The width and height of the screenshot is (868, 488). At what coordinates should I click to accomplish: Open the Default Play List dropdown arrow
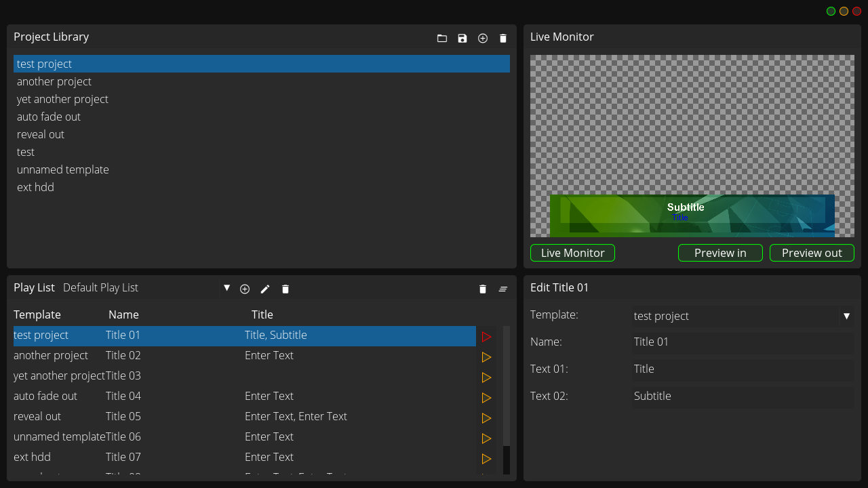tap(227, 288)
